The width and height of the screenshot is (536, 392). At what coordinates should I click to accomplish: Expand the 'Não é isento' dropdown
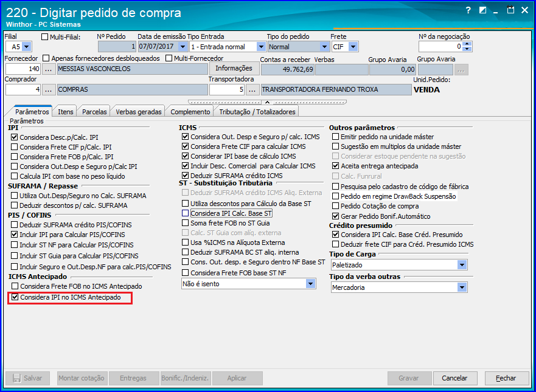coord(310,283)
